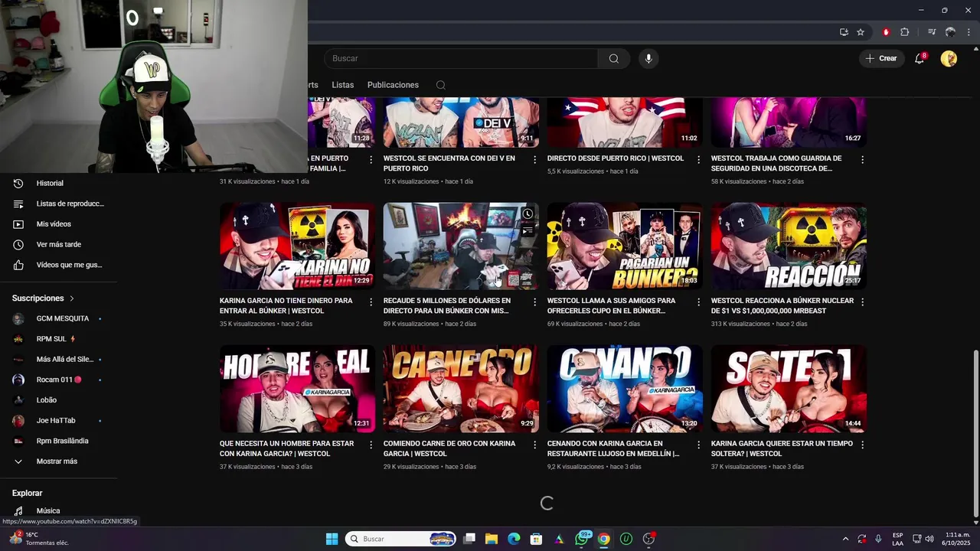Open the red hand blocker extension
The width and height of the screenshot is (980, 551).
pyautogui.click(x=886, y=32)
